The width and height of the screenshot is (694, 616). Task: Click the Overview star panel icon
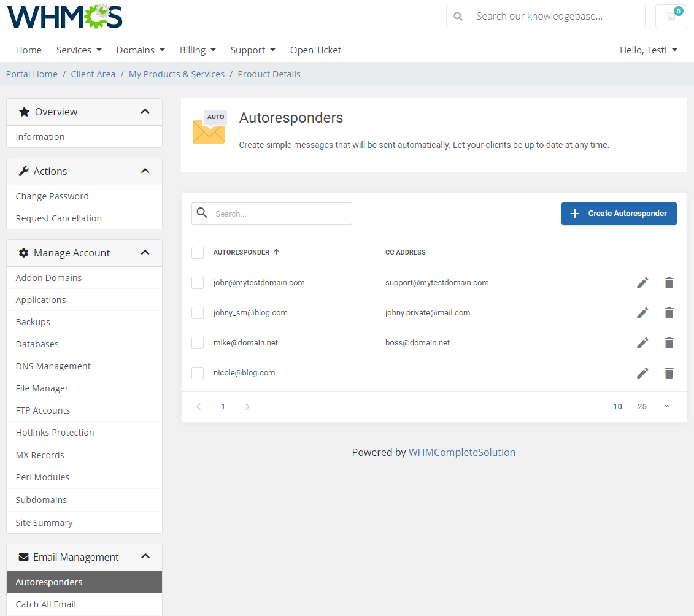(23, 112)
